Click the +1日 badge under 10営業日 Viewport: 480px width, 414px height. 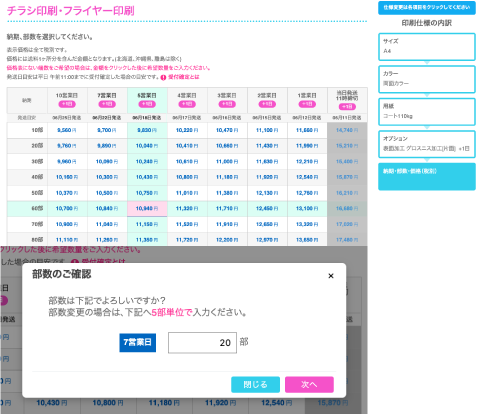coord(67,104)
